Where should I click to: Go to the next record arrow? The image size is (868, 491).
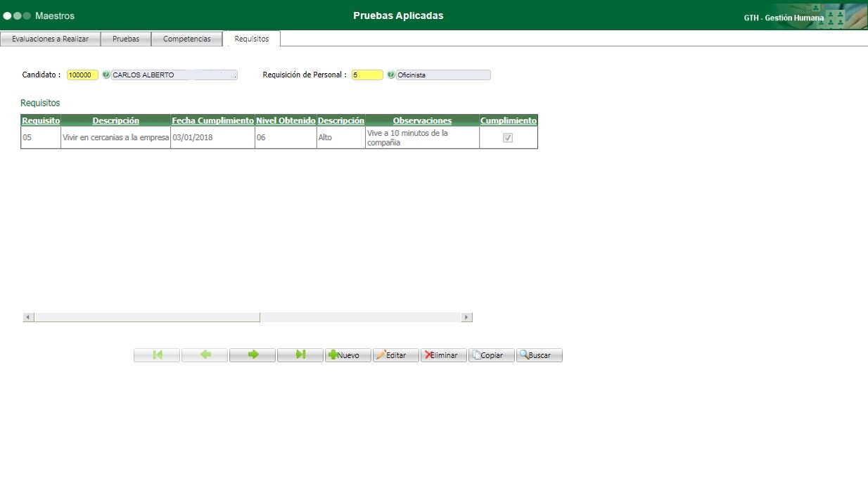point(253,355)
